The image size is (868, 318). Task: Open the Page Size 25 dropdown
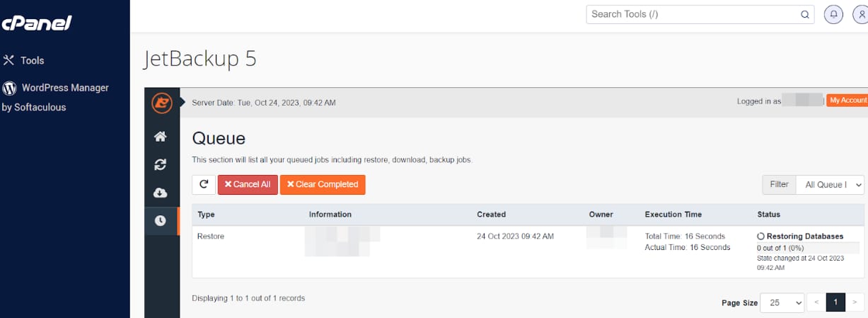click(x=782, y=302)
